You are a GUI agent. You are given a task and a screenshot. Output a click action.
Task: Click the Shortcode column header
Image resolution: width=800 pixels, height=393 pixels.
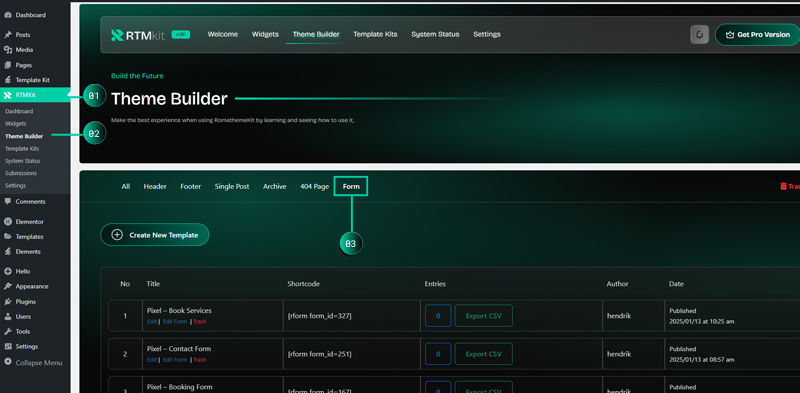(304, 284)
